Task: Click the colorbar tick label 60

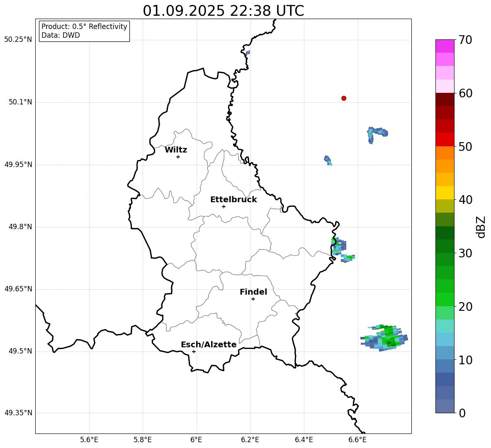Action: [x=465, y=93]
